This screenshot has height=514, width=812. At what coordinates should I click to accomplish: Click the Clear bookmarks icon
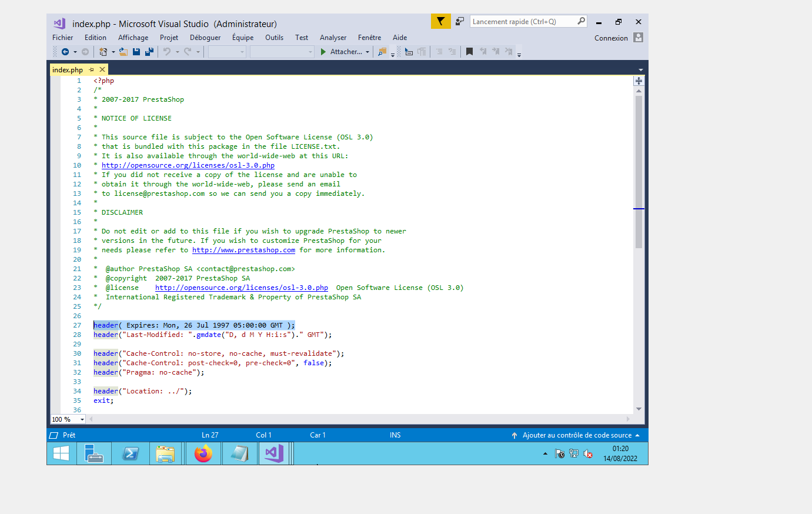[x=509, y=52]
